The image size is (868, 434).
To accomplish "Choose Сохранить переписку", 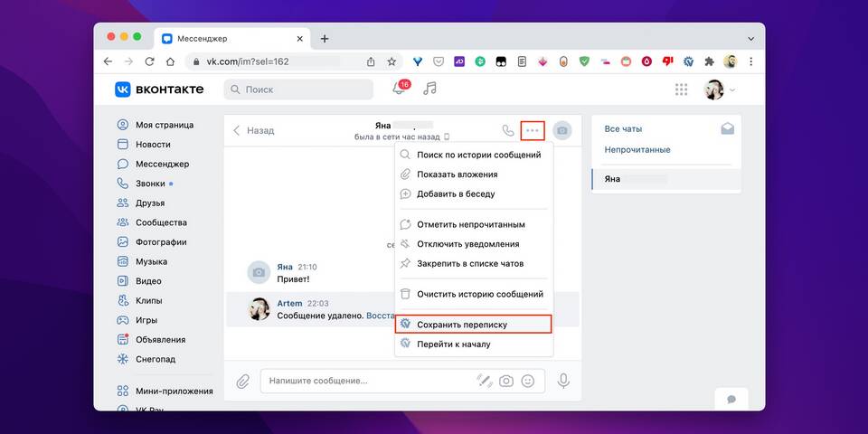I will click(474, 325).
